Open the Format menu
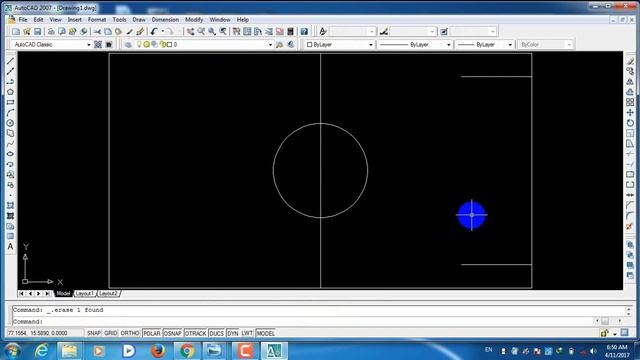Viewport: 640px width, 360px height. pos(97,20)
